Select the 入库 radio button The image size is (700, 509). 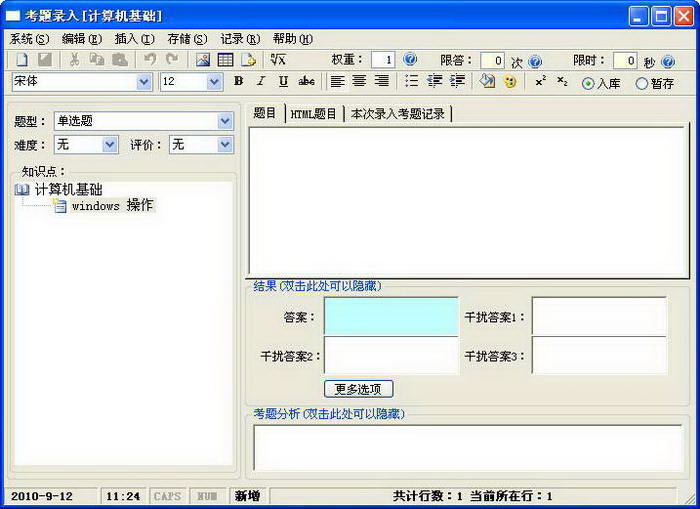pyautogui.click(x=588, y=83)
